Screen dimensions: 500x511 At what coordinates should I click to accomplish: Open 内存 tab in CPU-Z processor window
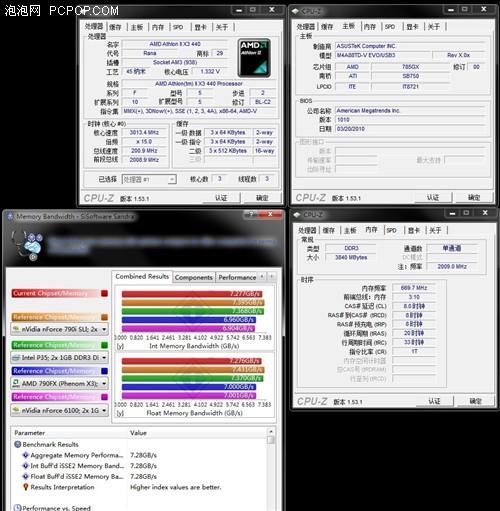click(158, 27)
